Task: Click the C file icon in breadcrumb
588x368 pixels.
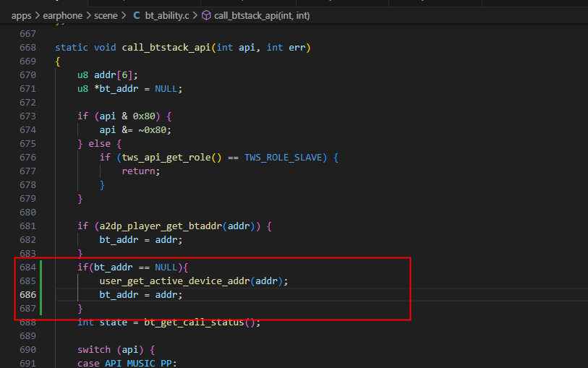Action: point(137,16)
